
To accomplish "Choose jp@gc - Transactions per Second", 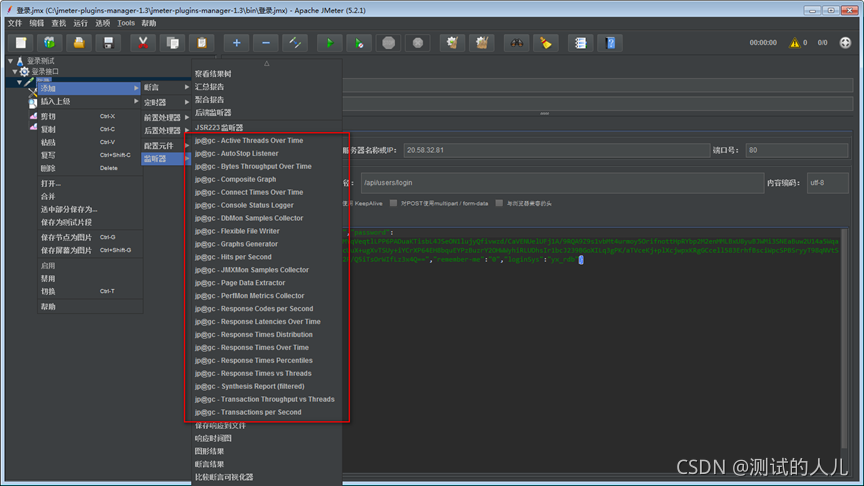I will tap(267, 412).
